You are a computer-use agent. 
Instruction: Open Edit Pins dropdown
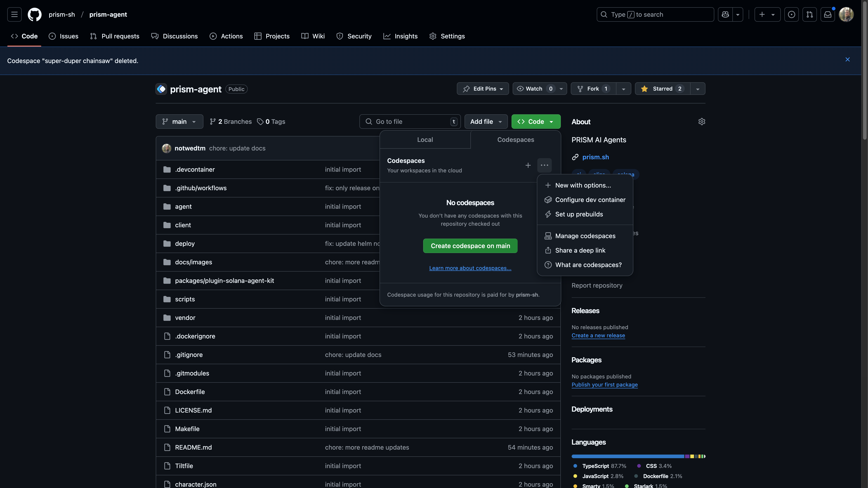(x=483, y=89)
